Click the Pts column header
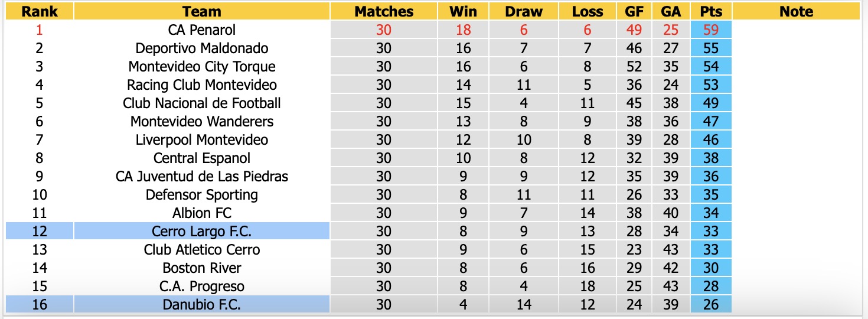This screenshot has height=319, width=868. tap(711, 11)
